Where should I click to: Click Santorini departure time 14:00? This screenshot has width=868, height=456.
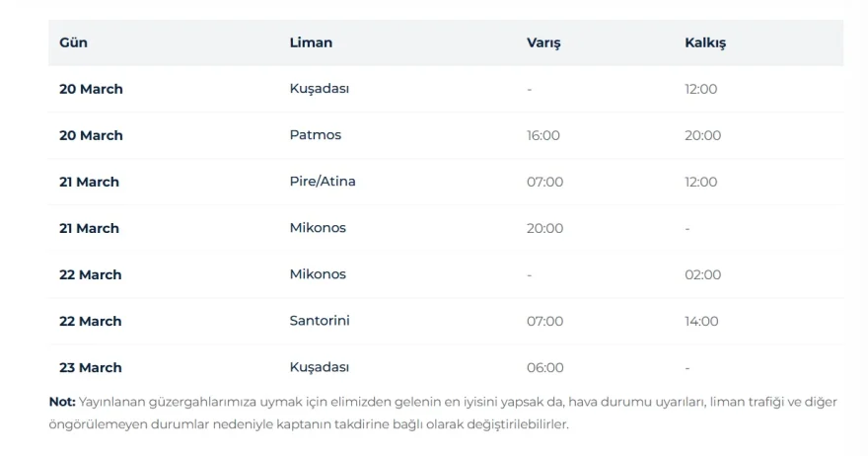[701, 321]
